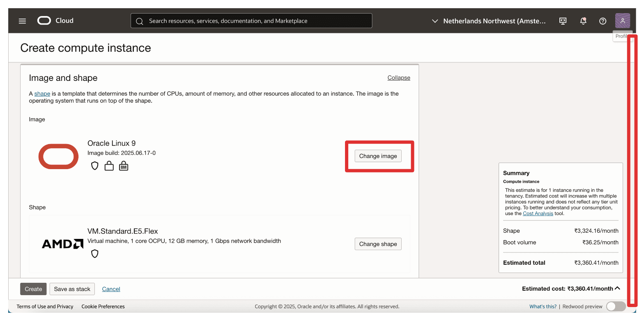Click the search magnifier icon
The width and height of the screenshot is (644, 321).
click(x=140, y=21)
